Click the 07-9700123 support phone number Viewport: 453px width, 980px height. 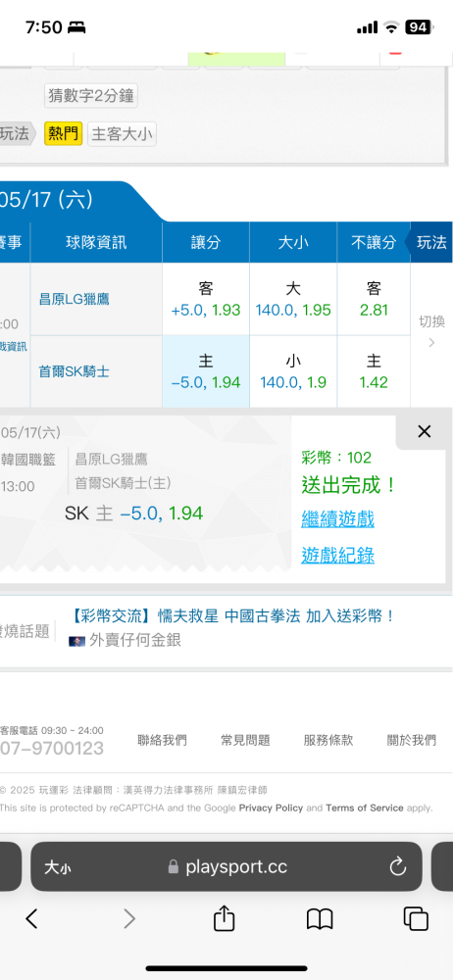coord(52,748)
